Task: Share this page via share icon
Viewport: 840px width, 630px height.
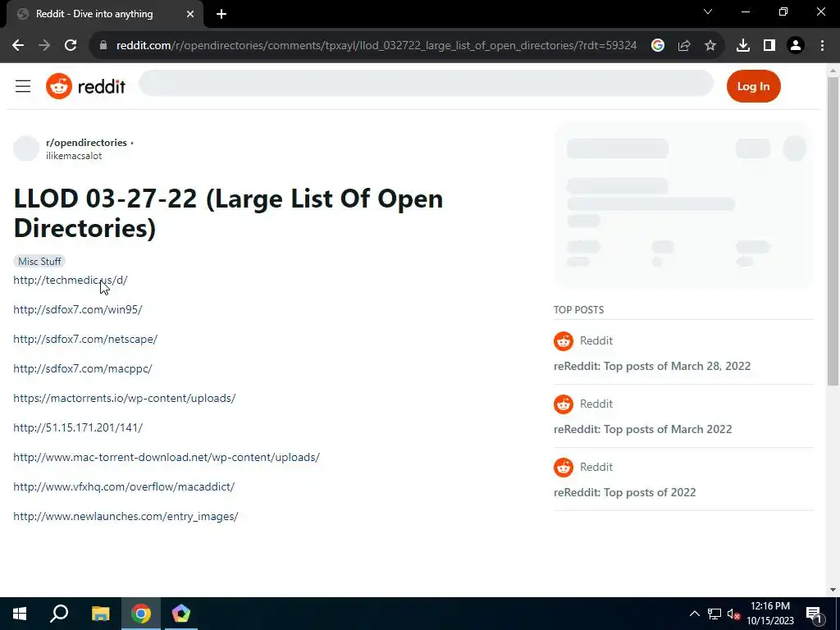Action: (x=684, y=46)
